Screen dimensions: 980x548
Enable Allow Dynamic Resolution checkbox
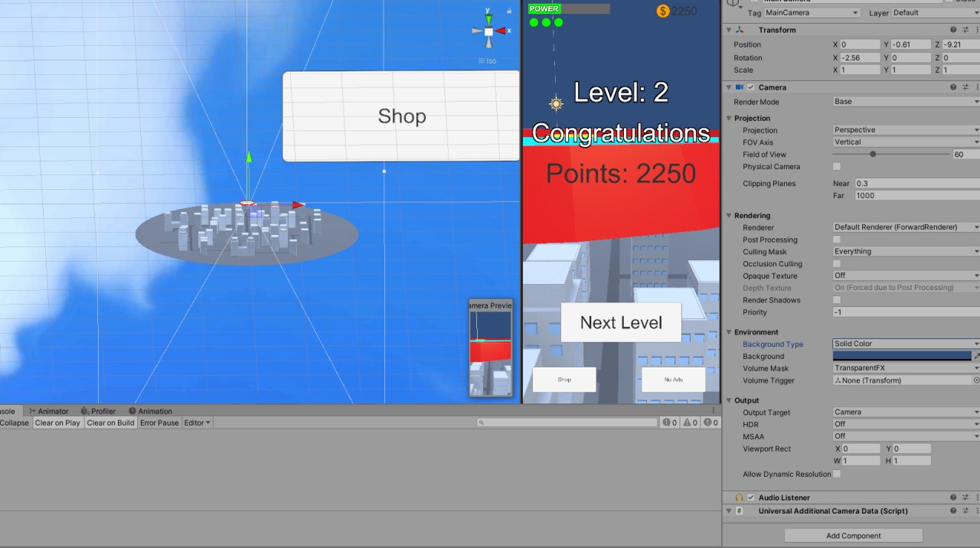[837, 474]
